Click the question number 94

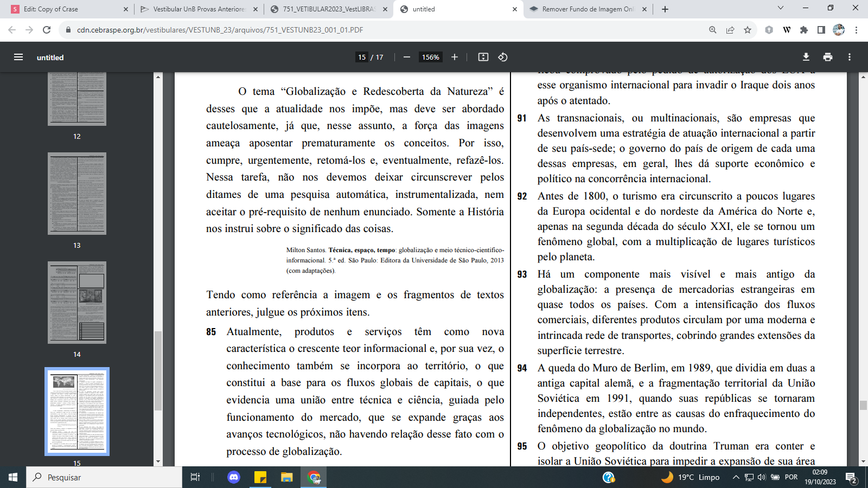pyautogui.click(x=522, y=368)
